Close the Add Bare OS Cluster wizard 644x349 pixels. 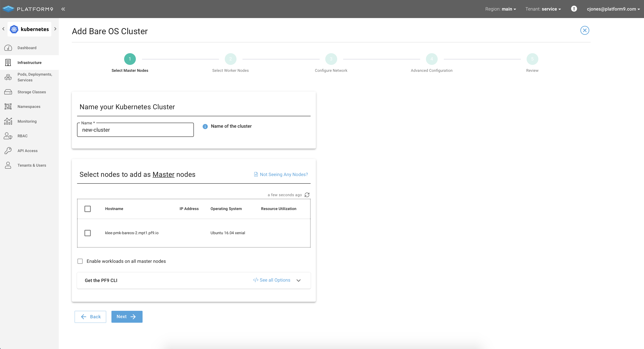pos(584,31)
